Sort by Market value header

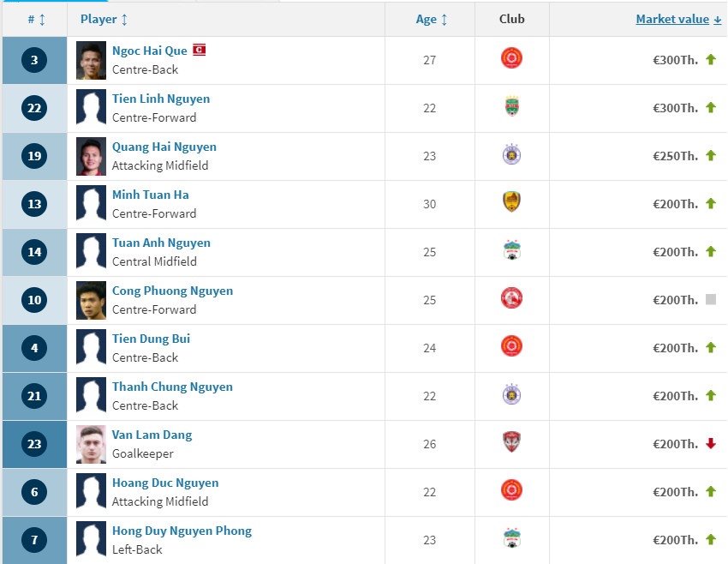click(678, 20)
